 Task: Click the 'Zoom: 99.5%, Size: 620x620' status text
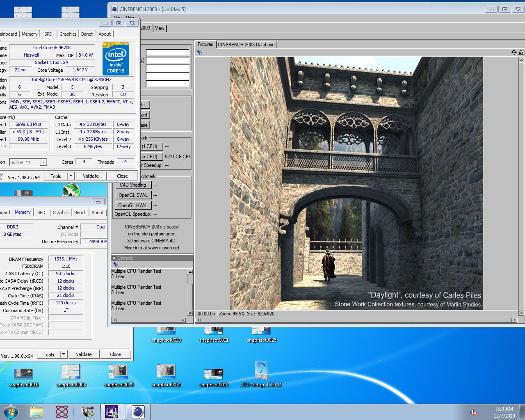(x=247, y=314)
